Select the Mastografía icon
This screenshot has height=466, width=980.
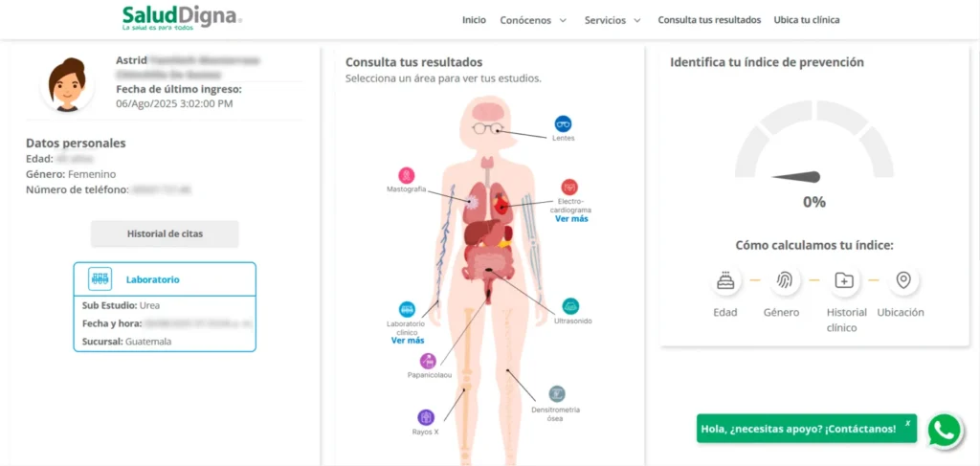408,175
